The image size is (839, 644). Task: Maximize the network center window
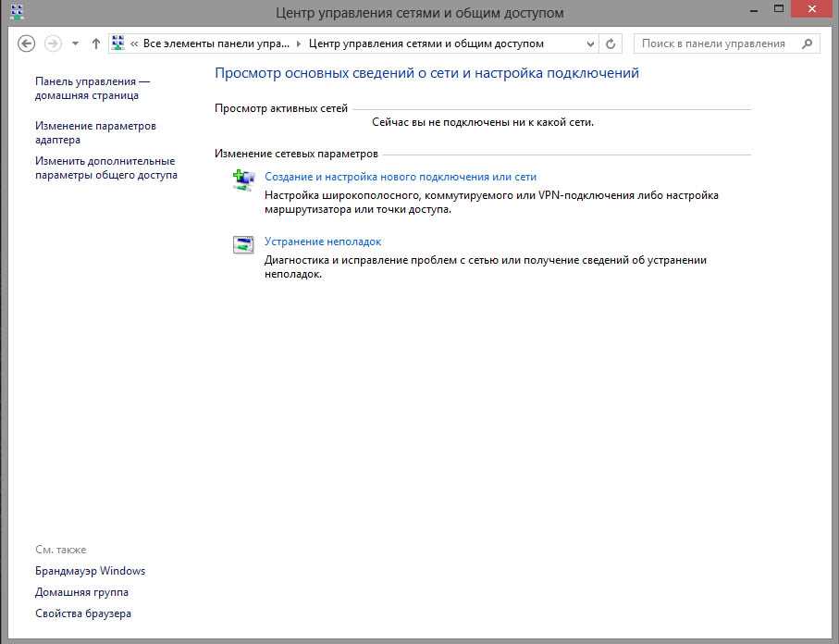point(779,9)
